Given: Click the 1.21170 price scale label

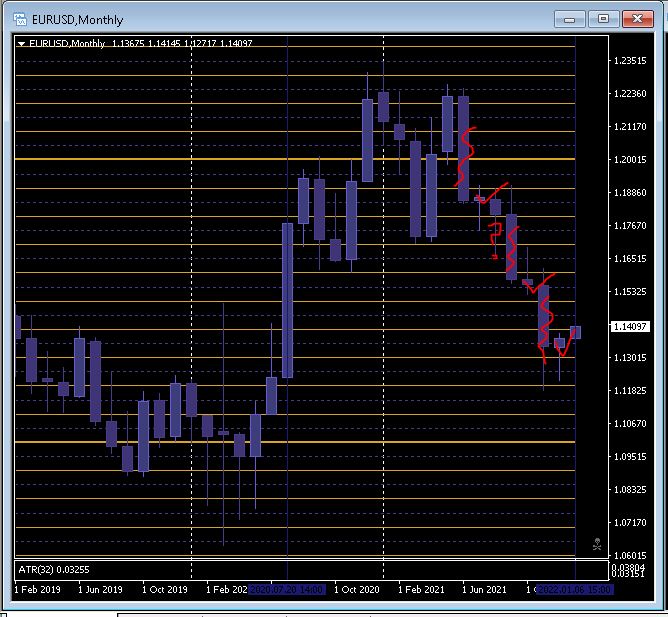Looking at the screenshot, I should [630, 127].
